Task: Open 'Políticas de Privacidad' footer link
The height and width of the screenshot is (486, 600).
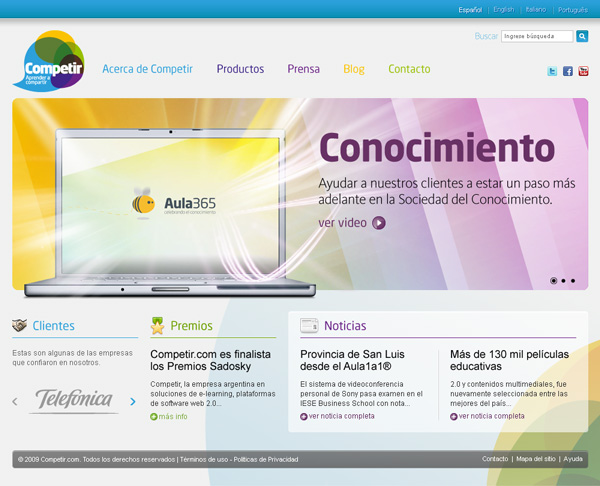Action: pos(266,459)
